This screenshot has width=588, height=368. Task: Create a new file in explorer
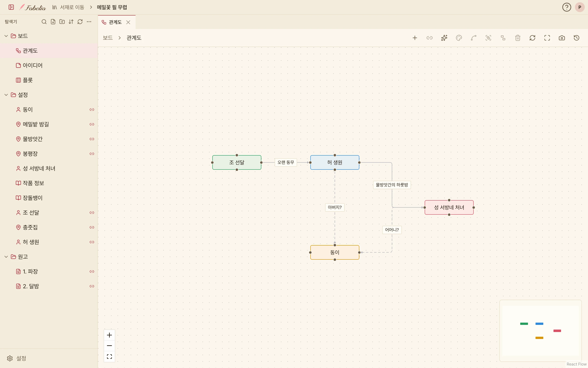[53, 22]
